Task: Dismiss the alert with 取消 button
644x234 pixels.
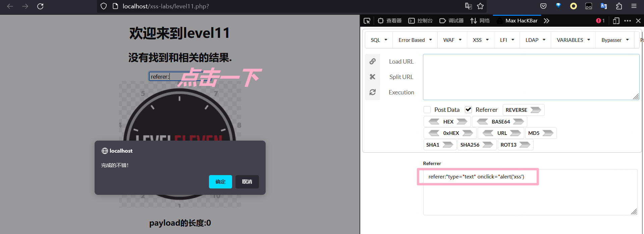Action: pyautogui.click(x=247, y=182)
